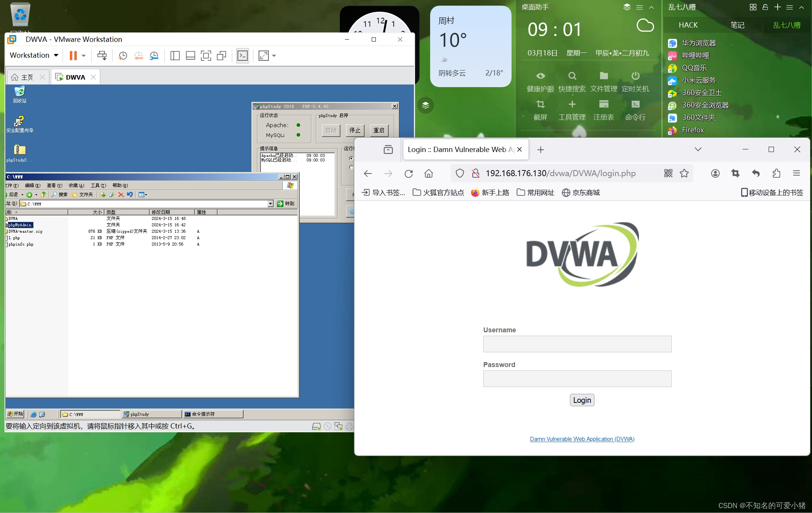Open Firefox from the 乱七八糟 shortcut list
Image resolution: width=812 pixels, height=513 pixels.
686,130
